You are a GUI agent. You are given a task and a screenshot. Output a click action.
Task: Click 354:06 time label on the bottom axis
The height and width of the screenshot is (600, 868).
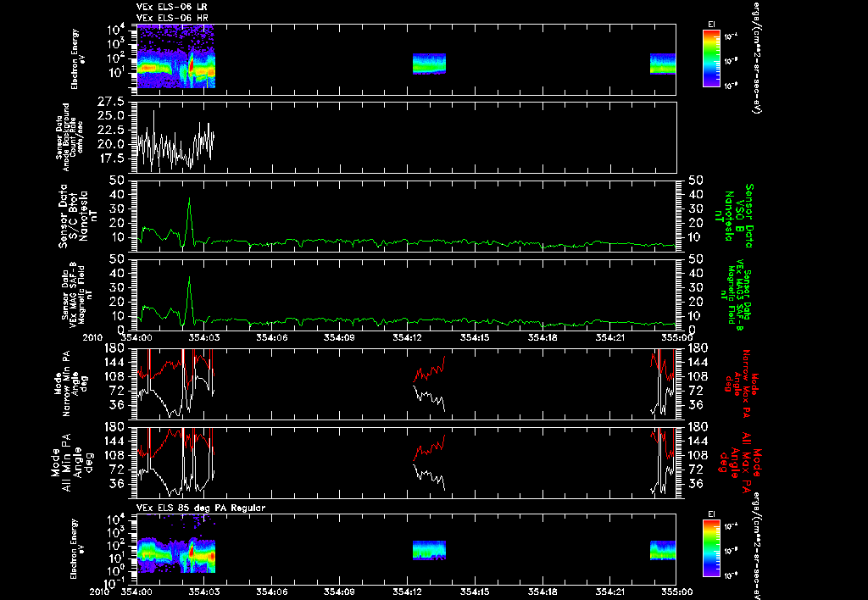coord(272,592)
